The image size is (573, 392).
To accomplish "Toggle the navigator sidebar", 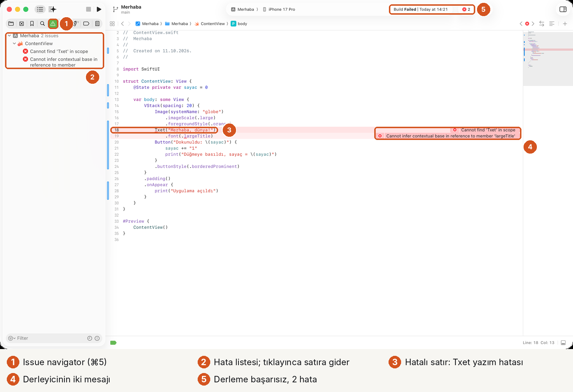I will (40, 9).
